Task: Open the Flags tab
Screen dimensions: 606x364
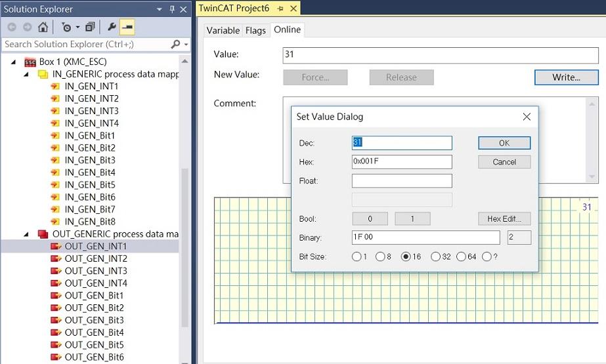Action: click(255, 31)
